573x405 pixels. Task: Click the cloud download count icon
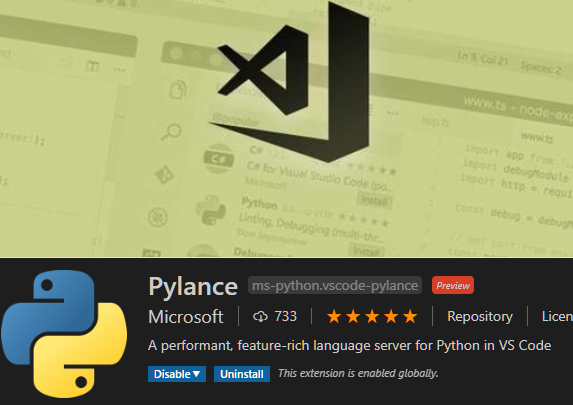click(260, 317)
